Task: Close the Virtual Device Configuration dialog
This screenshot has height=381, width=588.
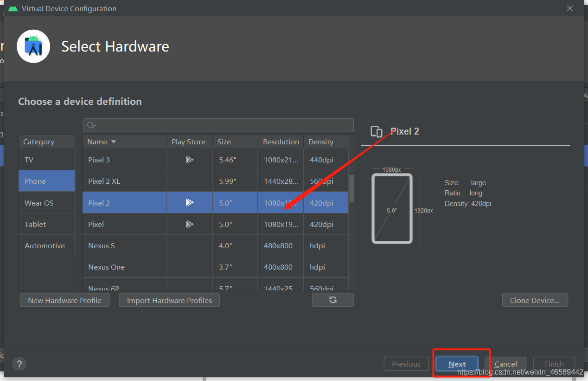Action: [x=570, y=8]
